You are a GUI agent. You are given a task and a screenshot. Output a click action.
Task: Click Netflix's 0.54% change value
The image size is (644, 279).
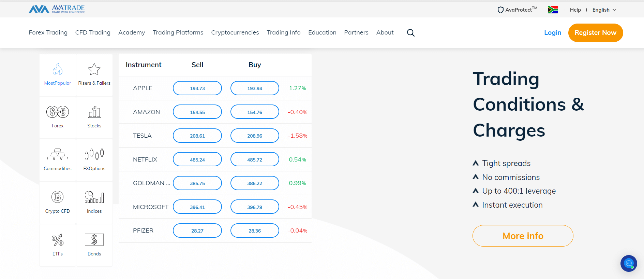tap(298, 159)
